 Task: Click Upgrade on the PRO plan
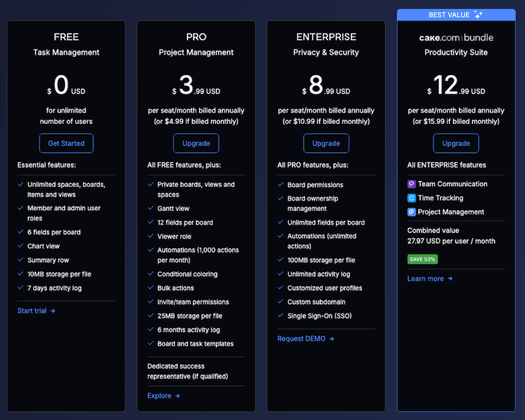pyautogui.click(x=196, y=143)
